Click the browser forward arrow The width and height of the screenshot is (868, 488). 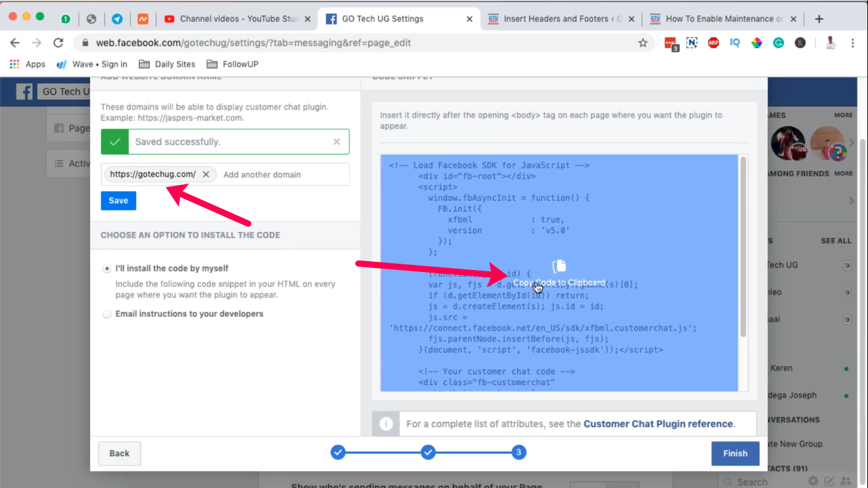tap(37, 43)
